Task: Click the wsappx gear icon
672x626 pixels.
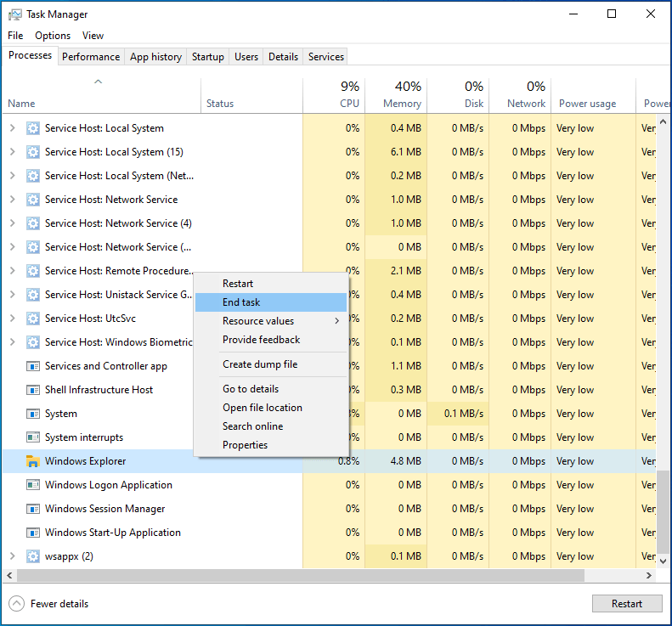Action: [33, 556]
